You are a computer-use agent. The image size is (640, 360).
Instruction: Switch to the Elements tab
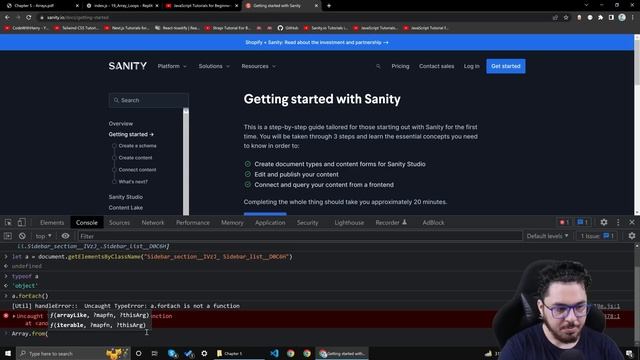coord(52,222)
